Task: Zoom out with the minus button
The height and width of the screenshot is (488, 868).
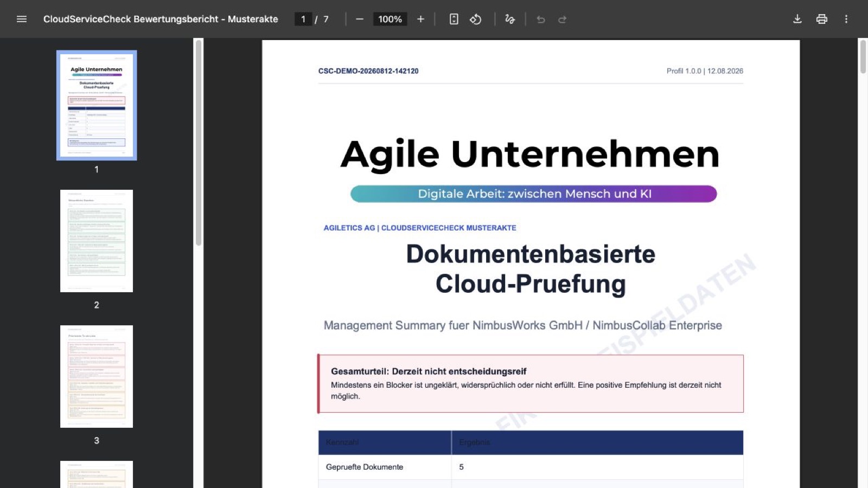Action: pyautogui.click(x=360, y=19)
